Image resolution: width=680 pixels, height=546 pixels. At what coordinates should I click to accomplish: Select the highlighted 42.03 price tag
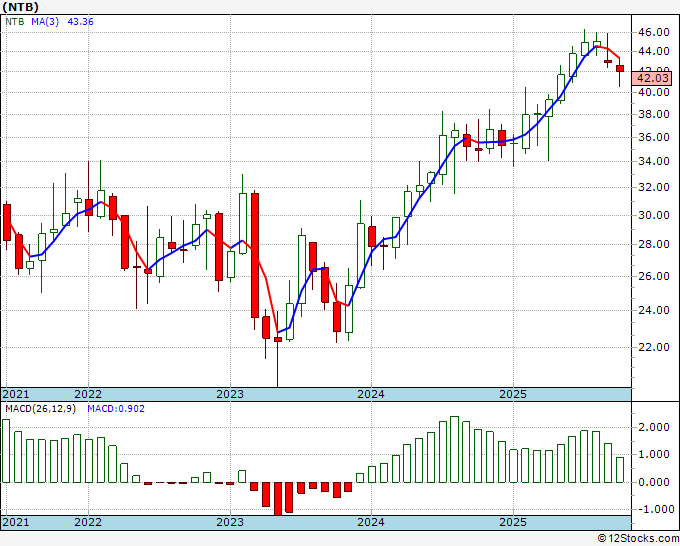(x=653, y=78)
